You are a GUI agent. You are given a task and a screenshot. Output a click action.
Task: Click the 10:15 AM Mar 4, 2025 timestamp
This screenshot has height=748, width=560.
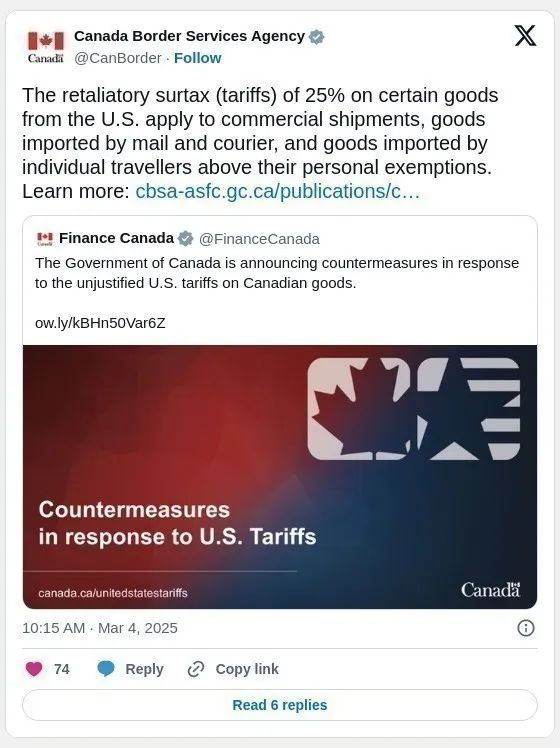(x=100, y=628)
